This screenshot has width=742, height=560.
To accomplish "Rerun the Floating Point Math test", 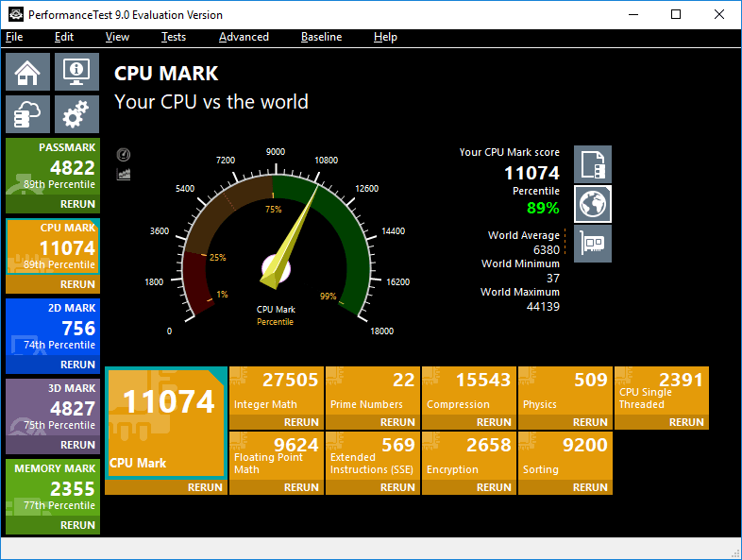I will pyautogui.click(x=277, y=487).
